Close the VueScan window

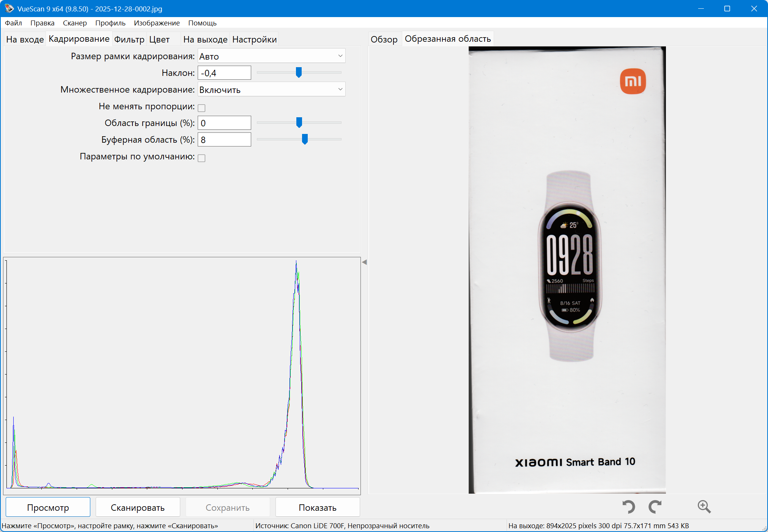tap(754, 8)
